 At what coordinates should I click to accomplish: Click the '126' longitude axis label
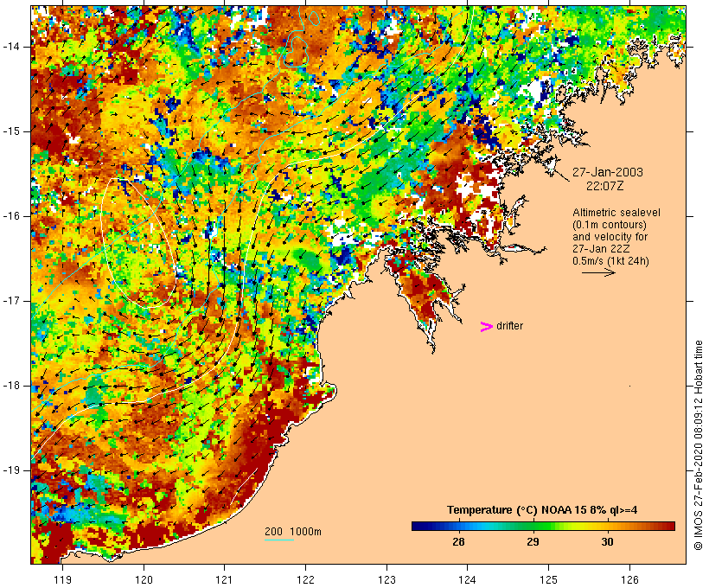(629, 580)
